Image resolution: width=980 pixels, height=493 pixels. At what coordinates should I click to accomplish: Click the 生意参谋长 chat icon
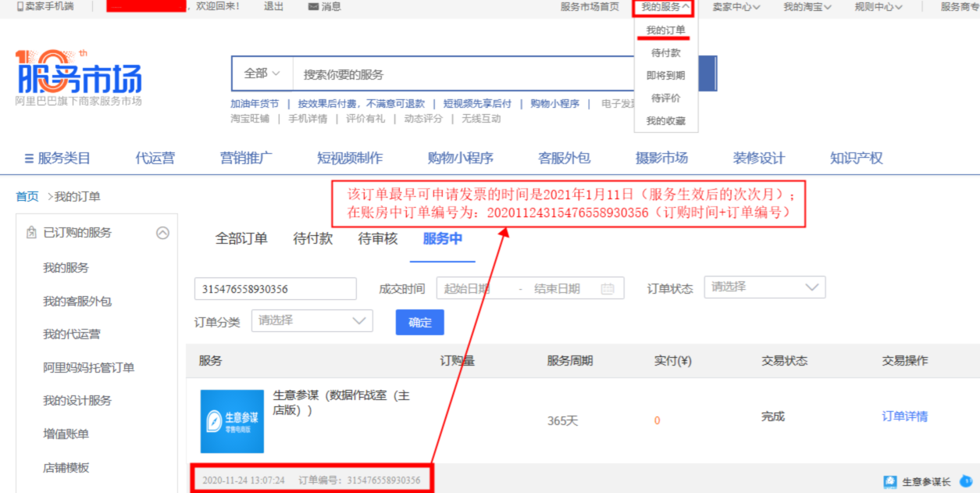point(890,482)
